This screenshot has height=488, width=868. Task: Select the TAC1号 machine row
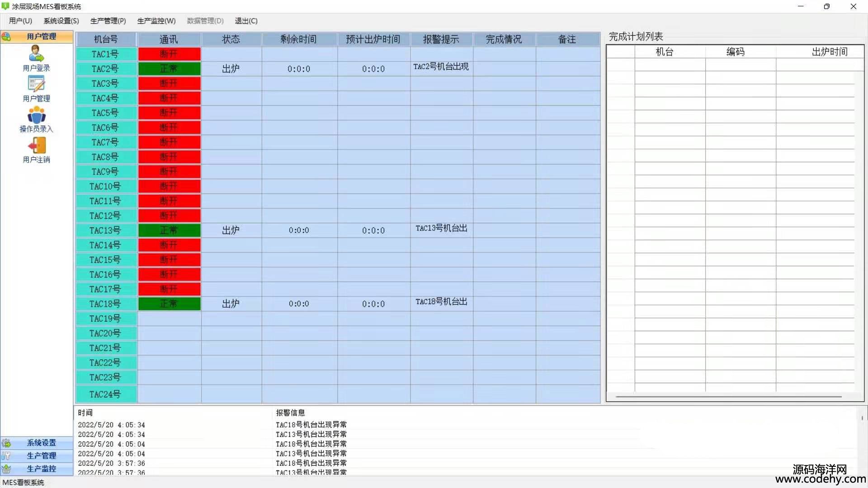pos(338,54)
